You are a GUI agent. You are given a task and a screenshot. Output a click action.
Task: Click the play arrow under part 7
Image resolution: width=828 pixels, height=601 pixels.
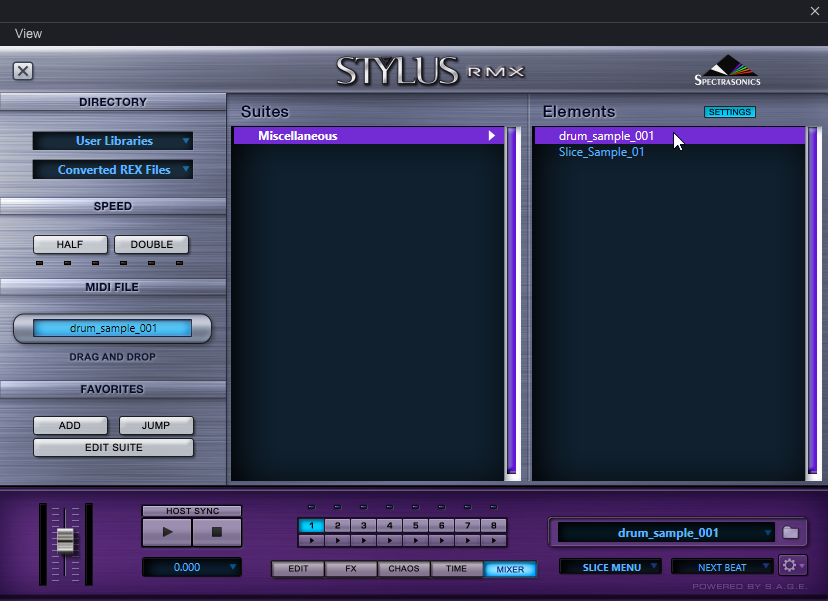tap(467, 540)
